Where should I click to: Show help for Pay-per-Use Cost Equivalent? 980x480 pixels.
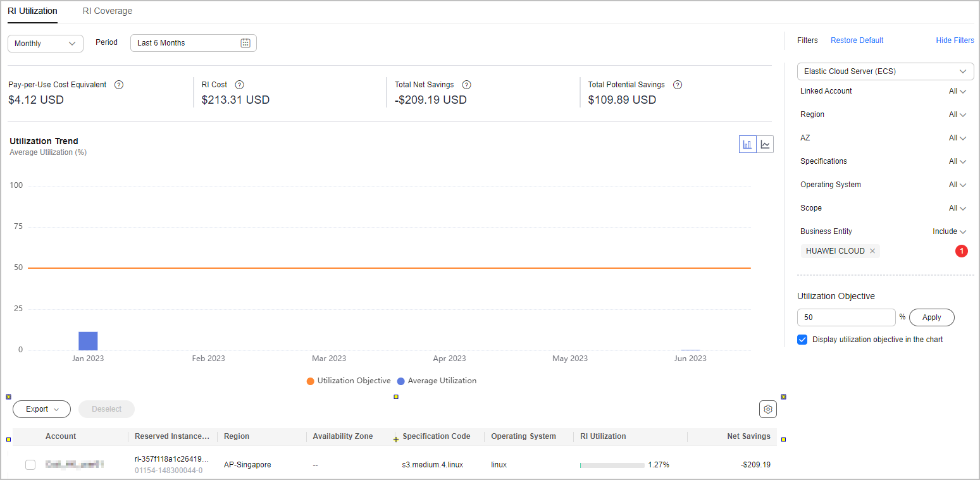click(119, 85)
